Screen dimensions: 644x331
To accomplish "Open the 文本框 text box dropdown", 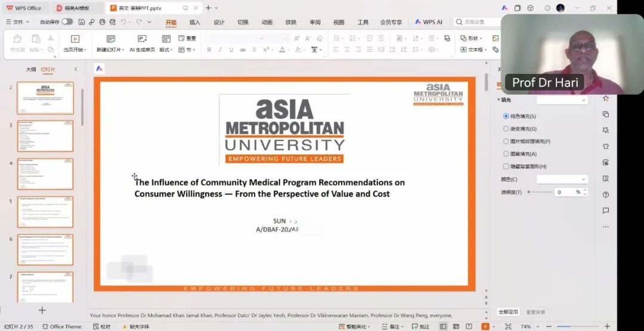I will click(x=473, y=50).
